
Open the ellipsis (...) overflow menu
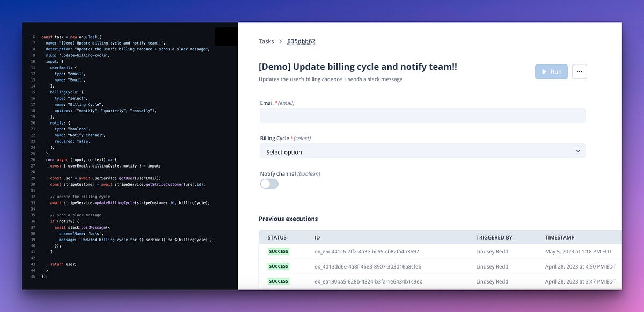tap(579, 71)
